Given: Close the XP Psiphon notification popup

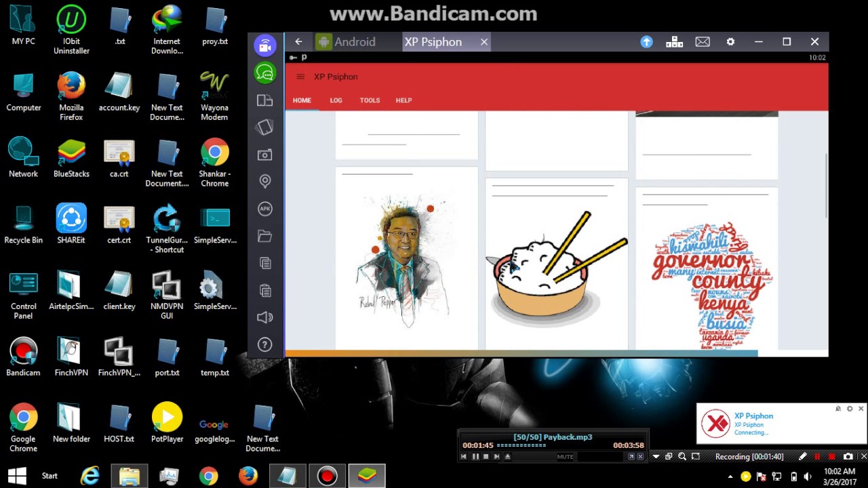Looking at the screenshot, I should pyautogui.click(x=861, y=409).
